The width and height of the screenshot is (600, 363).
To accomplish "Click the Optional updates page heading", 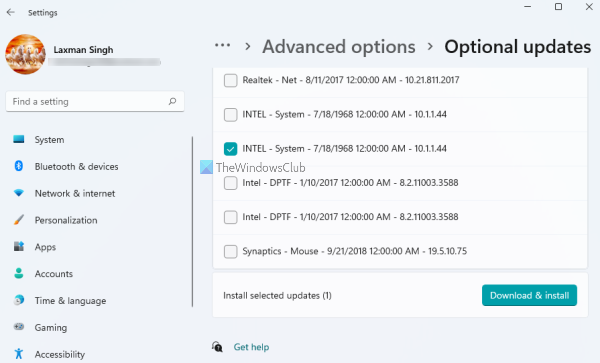I will 517,47.
